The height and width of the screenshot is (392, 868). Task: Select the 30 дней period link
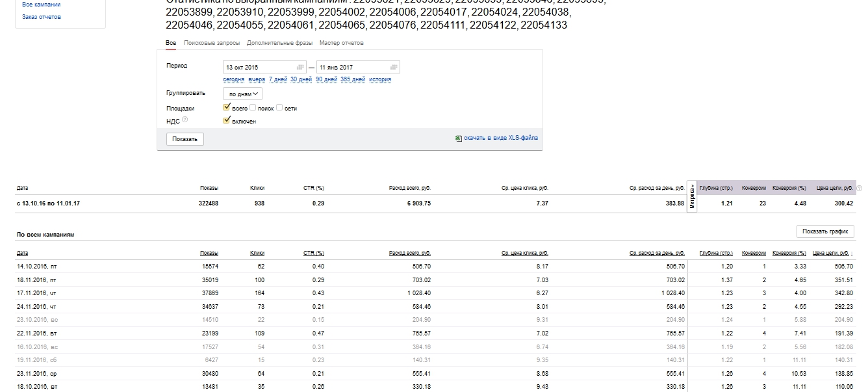tap(301, 79)
